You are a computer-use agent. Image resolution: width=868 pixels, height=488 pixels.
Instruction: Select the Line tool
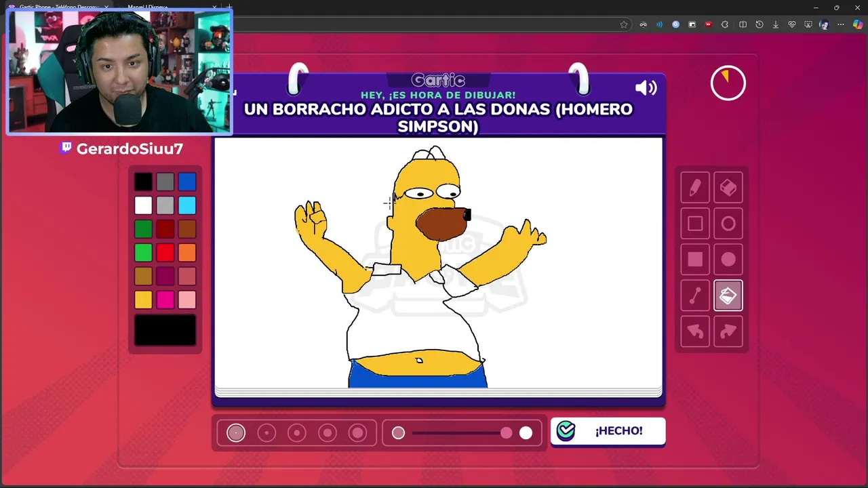pyautogui.click(x=695, y=296)
